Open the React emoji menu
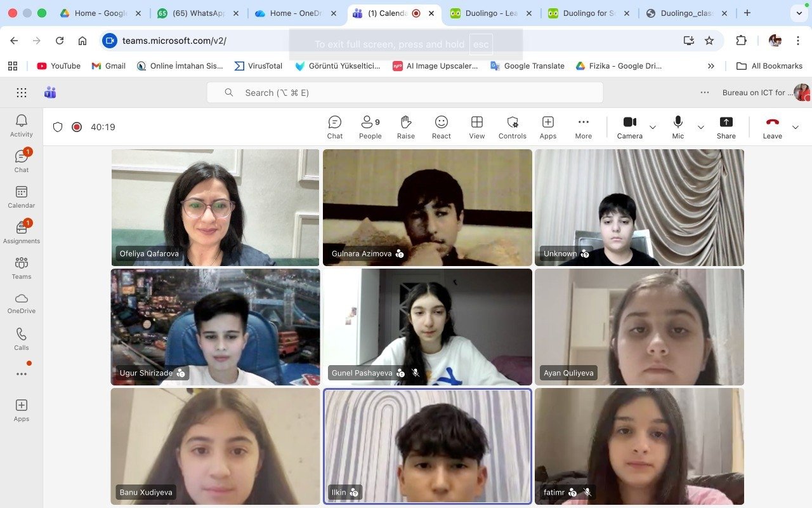 click(442, 127)
